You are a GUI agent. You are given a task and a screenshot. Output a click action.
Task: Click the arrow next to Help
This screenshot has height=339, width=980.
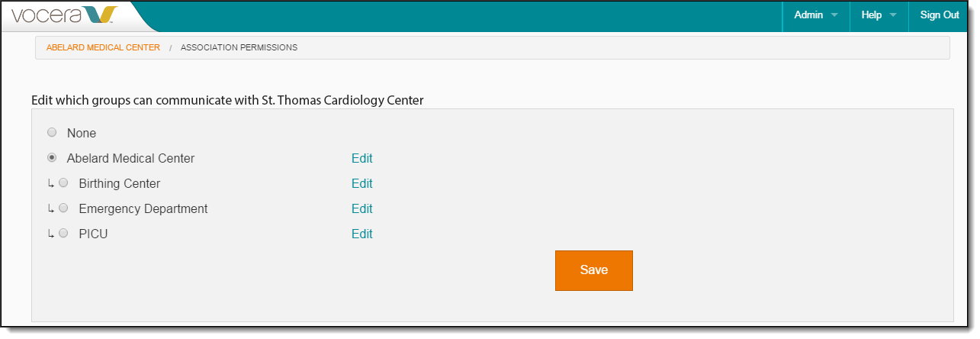(892, 15)
